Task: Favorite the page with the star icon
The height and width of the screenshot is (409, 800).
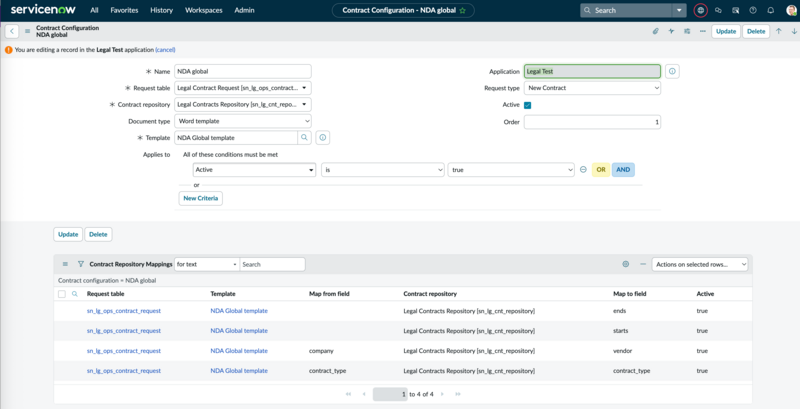Action: click(x=462, y=10)
